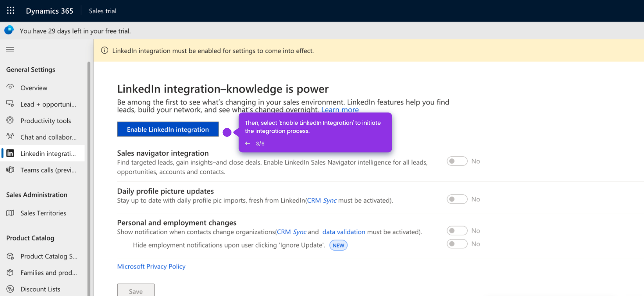Click the LinkedIn logo icon in sidebar
Screen dimensions: 644x296
pyautogui.click(x=10, y=153)
